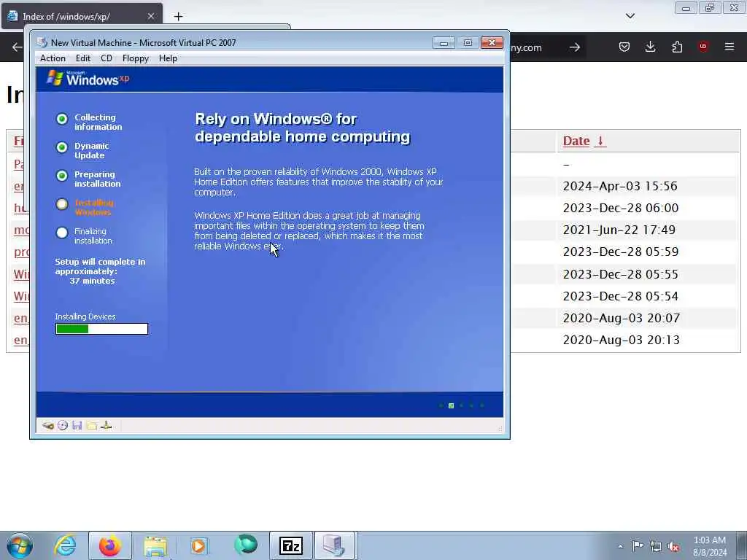Image resolution: width=747 pixels, height=560 pixels.
Task: Open Action Center flag tray icon
Action: point(638,545)
